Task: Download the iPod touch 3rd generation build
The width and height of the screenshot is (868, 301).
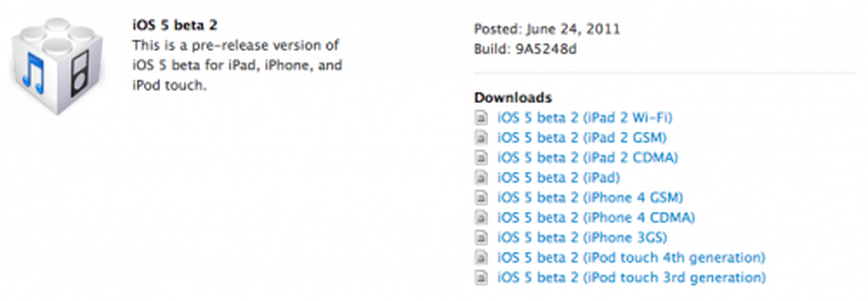Action: (x=631, y=278)
